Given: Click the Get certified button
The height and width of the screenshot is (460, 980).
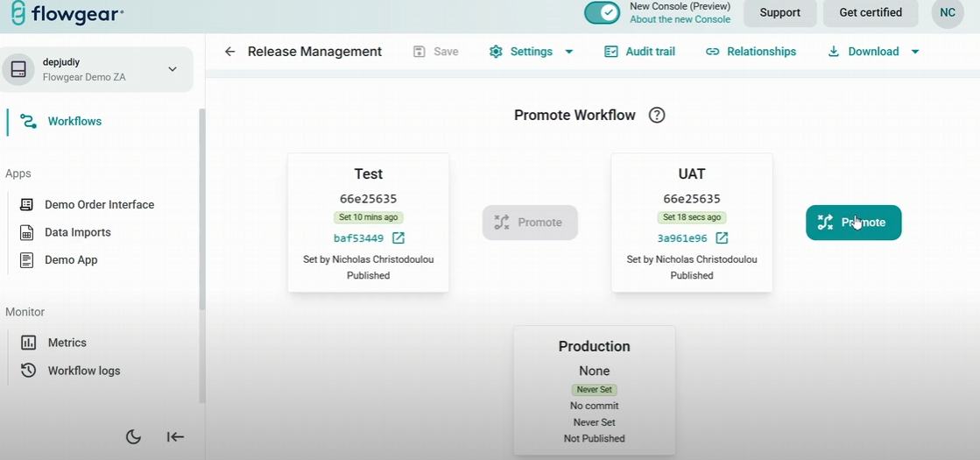Looking at the screenshot, I should click(871, 13).
